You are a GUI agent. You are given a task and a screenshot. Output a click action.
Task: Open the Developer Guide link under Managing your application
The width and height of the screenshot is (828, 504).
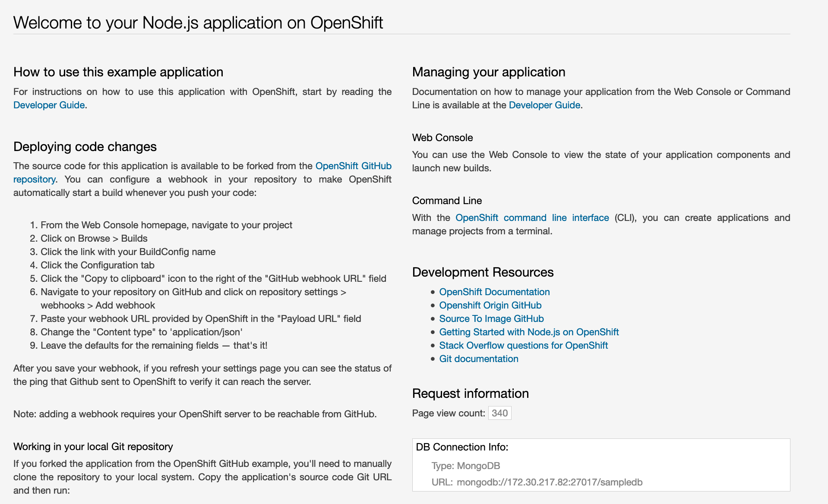point(544,105)
